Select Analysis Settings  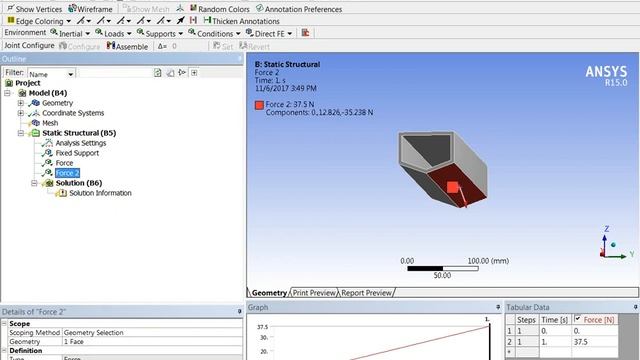[81, 143]
